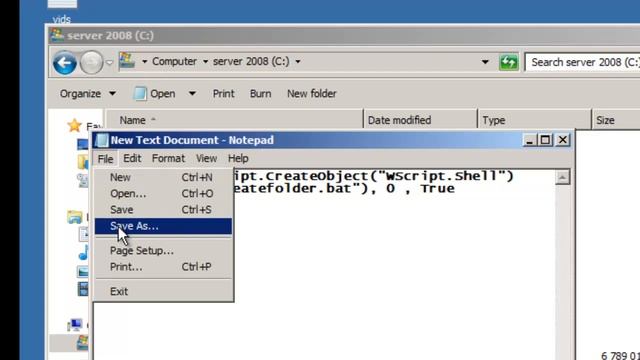640x360 pixels.
Task: Select server 2008 (C:) breadcrumb segment
Action: (251, 62)
